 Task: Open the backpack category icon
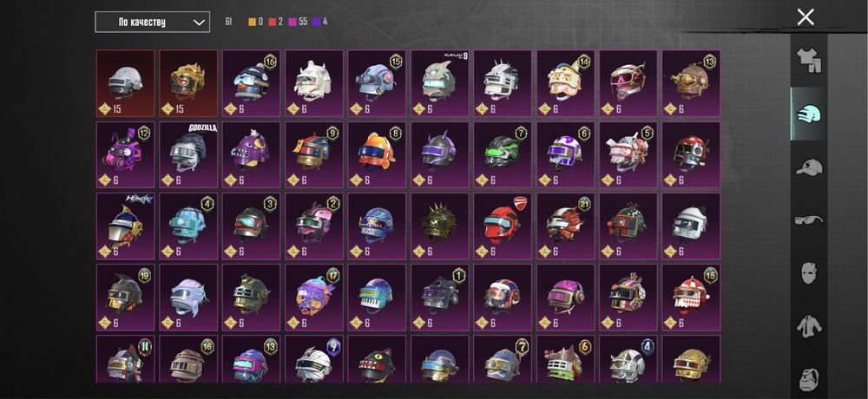click(809, 379)
